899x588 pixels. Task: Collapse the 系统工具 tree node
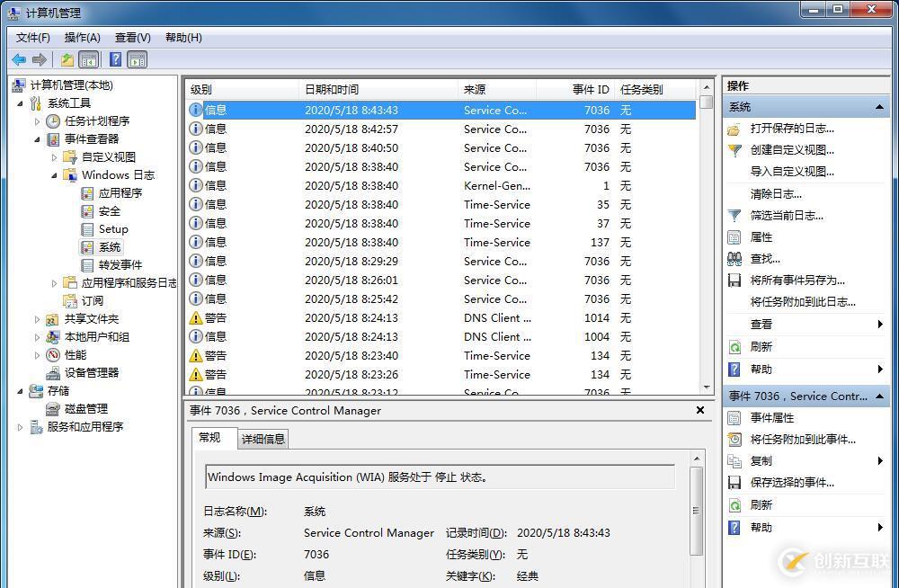[x=20, y=103]
